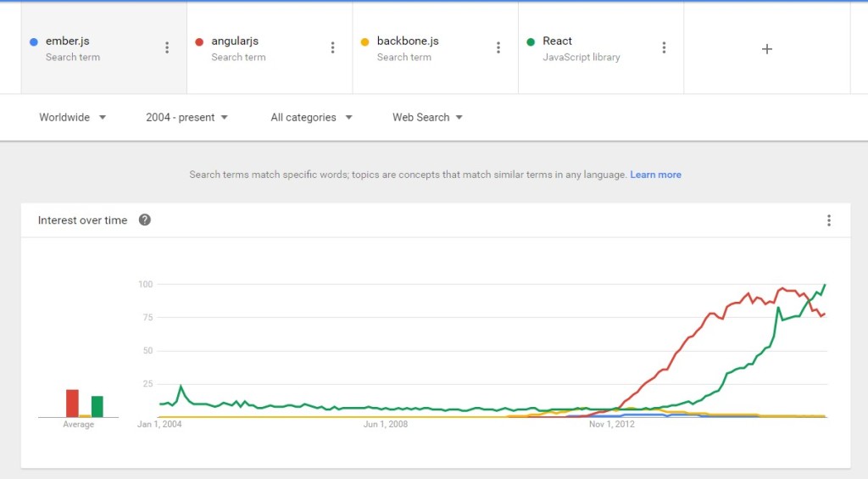868x479 pixels.
Task: Click the Search term subtitle under angularjs
Action: pos(238,57)
